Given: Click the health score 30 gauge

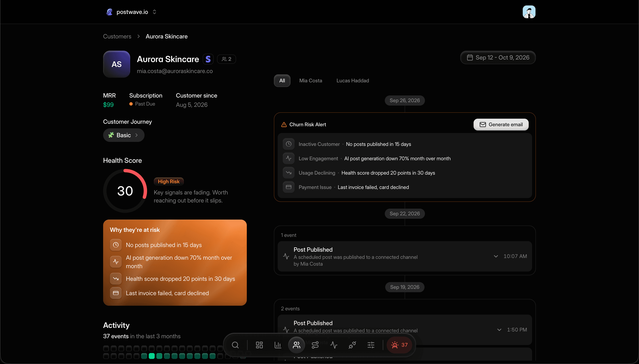Looking at the screenshot, I should pyautogui.click(x=125, y=191).
